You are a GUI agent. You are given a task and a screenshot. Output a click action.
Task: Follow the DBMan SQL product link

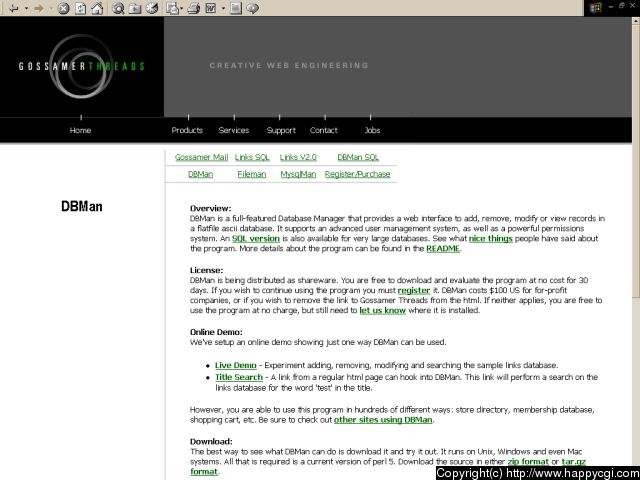pos(358,157)
